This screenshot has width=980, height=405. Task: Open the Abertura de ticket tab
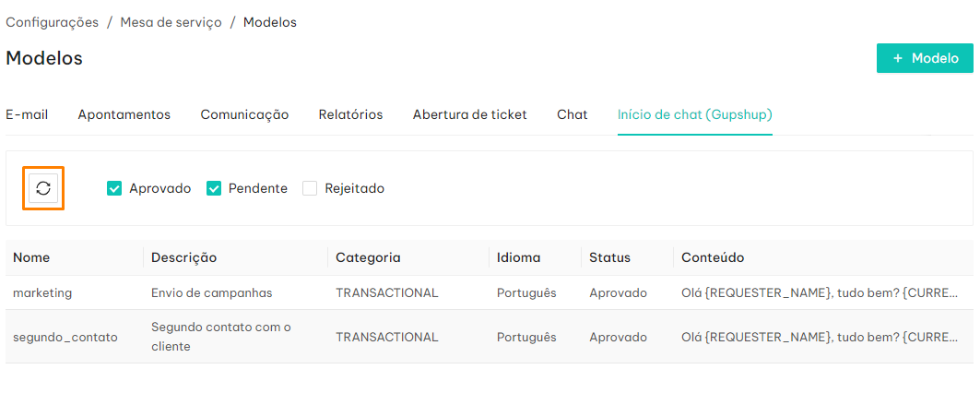470,115
